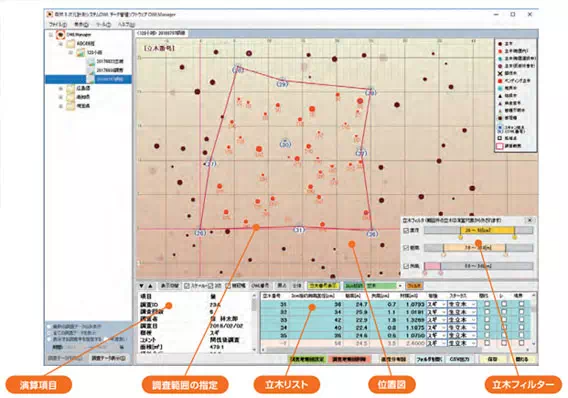Toggle the scale checkbox on map toolbar
Viewport: 568px width, 398px height.
coord(187,286)
